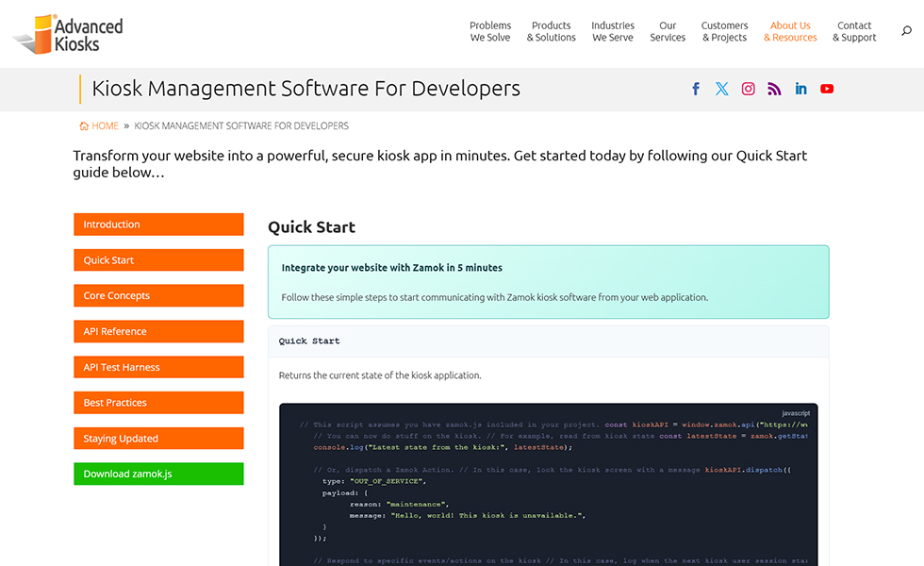Click the home icon in breadcrumb
This screenshot has height=566, width=924.
click(x=84, y=125)
